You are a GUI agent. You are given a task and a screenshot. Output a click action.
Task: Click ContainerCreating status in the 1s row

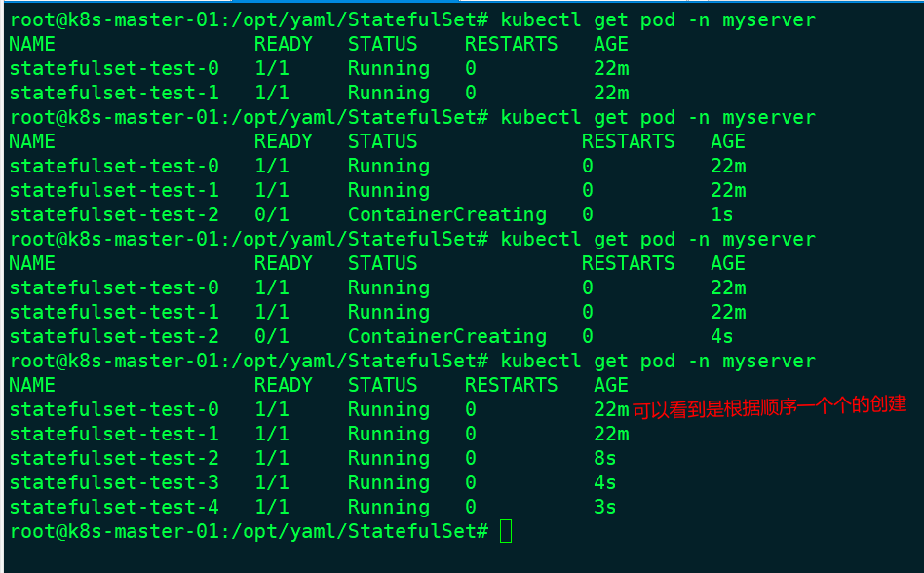point(446,214)
